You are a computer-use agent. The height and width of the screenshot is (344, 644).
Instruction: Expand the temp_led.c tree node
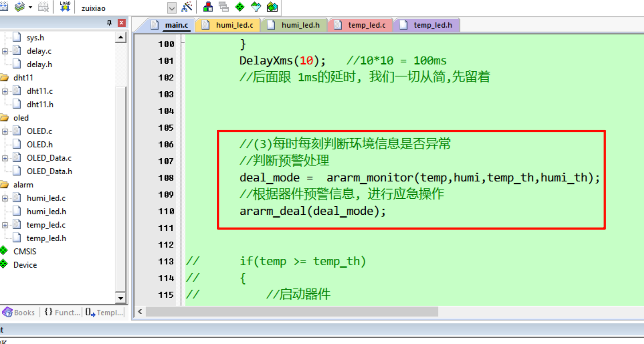click(5, 225)
